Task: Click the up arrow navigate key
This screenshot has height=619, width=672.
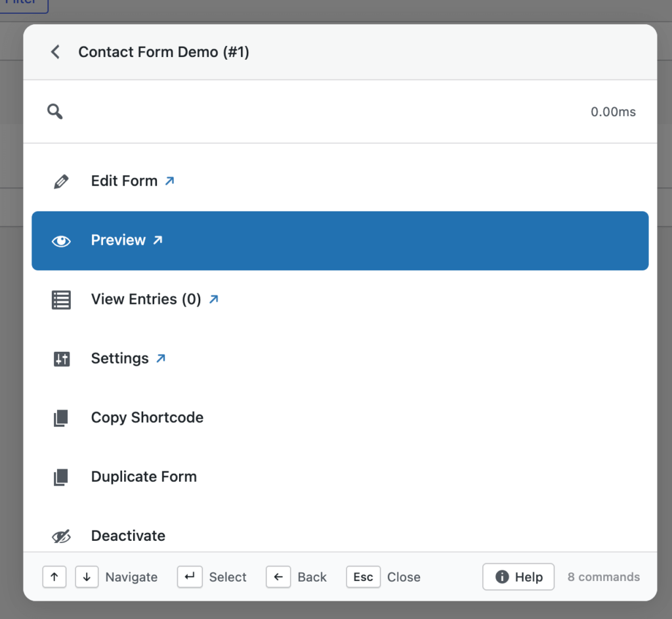Action: point(54,577)
